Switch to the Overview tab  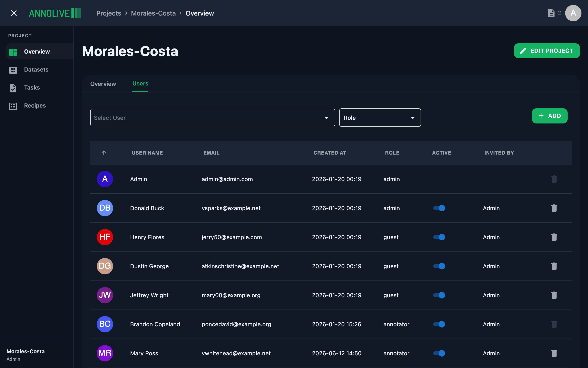pyautogui.click(x=103, y=84)
